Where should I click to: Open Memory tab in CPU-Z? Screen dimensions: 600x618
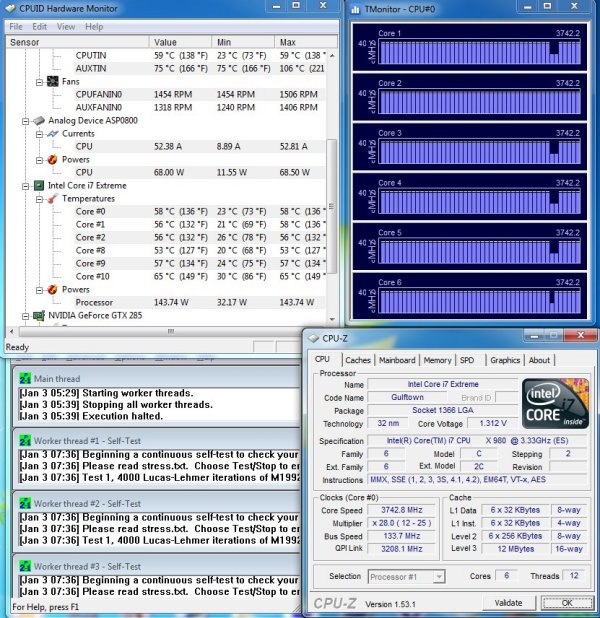coord(437,360)
